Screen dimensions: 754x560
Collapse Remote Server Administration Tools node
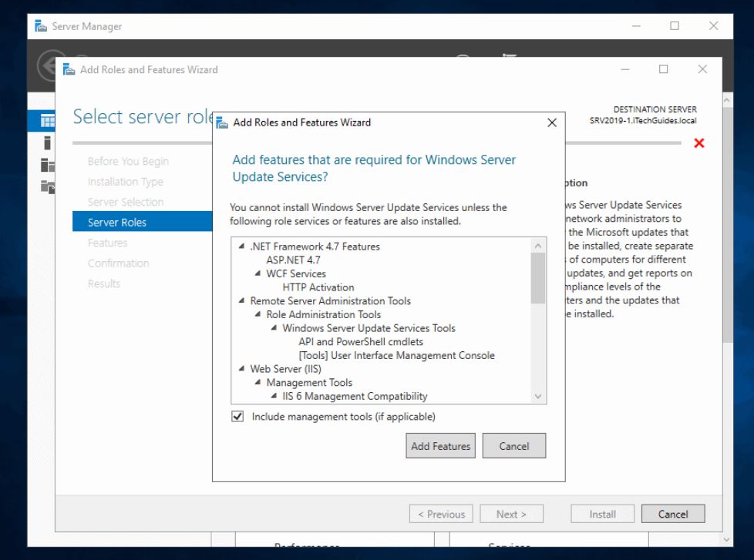[x=241, y=300]
